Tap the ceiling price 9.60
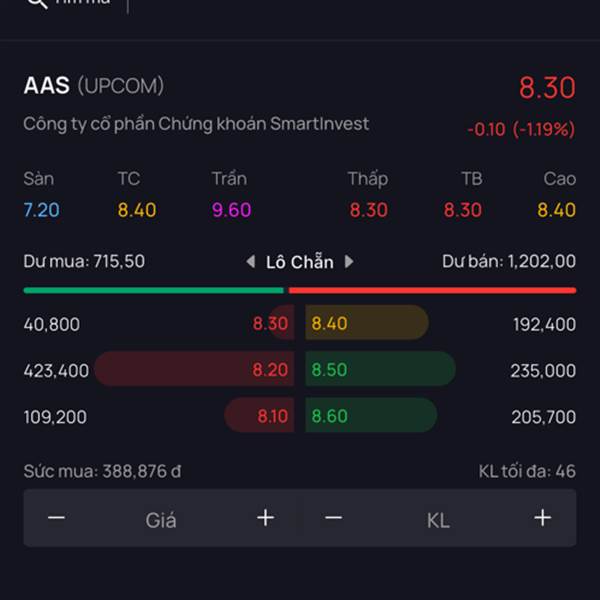The height and width of the screenshot is (600, 600). tap(231, 210)
